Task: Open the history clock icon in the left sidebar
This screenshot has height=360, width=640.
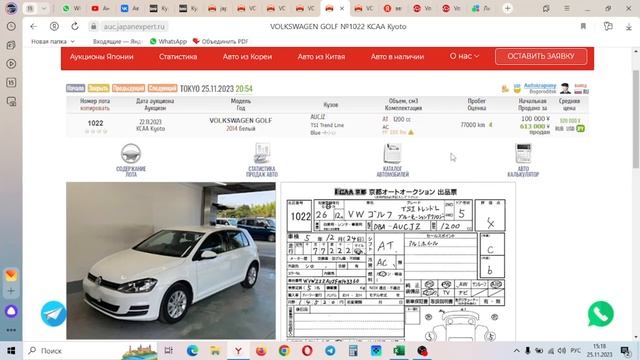Action: [11, 26]
